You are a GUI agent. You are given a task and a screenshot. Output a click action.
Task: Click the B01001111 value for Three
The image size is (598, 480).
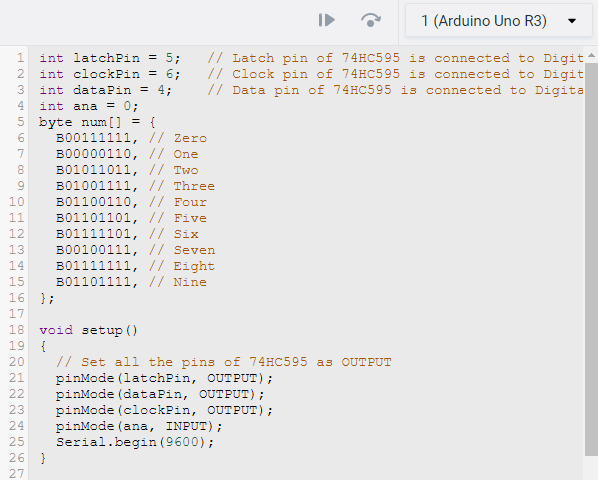pos(94,186)
